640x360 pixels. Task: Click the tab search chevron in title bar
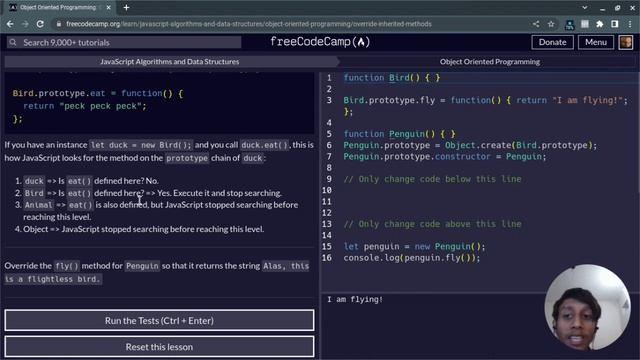[584, 7]
